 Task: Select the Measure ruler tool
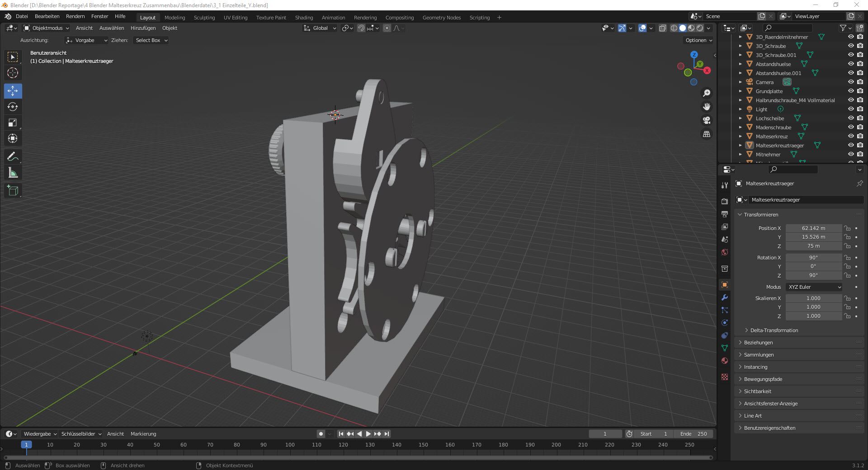point(13,173)
